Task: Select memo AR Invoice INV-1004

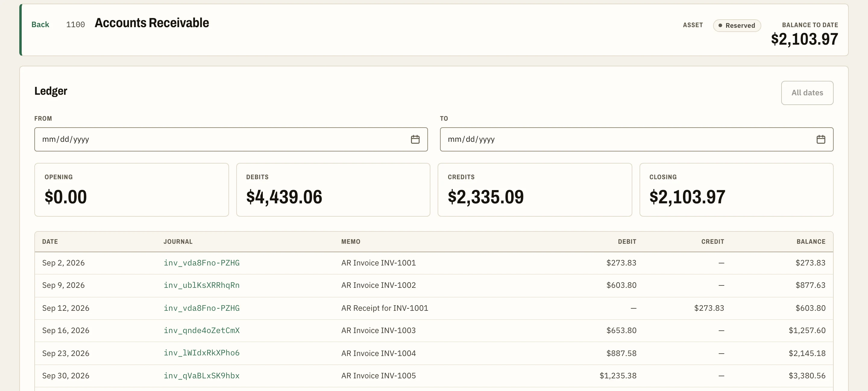Action: [x=379, y=353]
